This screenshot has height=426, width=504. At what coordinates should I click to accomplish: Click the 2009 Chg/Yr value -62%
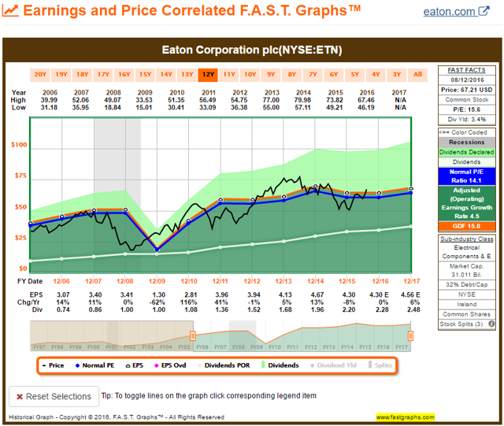[157, 302]
